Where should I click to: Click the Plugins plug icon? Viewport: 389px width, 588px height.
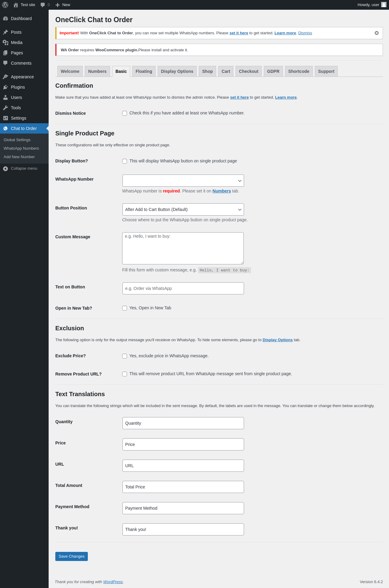coord(5,87)
